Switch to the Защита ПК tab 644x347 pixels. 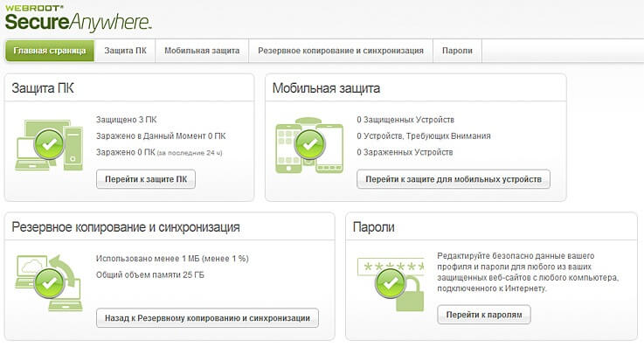(x=125, y=51)
